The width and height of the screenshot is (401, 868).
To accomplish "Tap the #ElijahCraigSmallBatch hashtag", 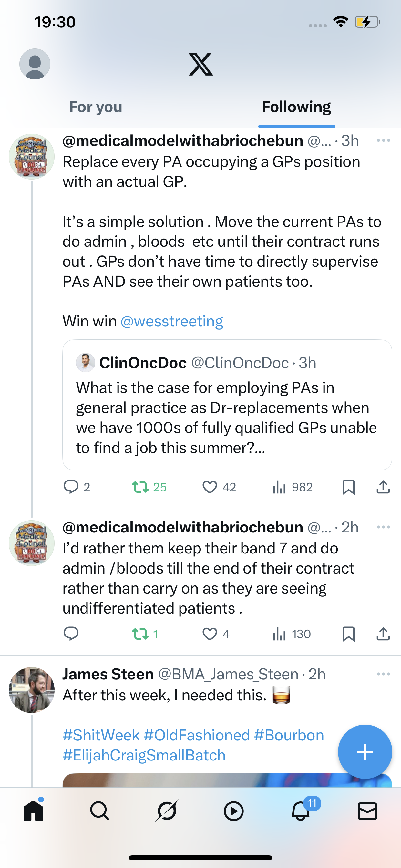I will pyautogui.click(x=144, y=755).
